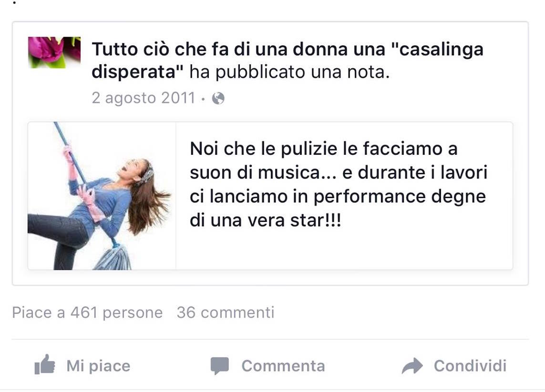Click the "Condividi" text label
Viewport: 545px width, 392px height.
point(470,366)
